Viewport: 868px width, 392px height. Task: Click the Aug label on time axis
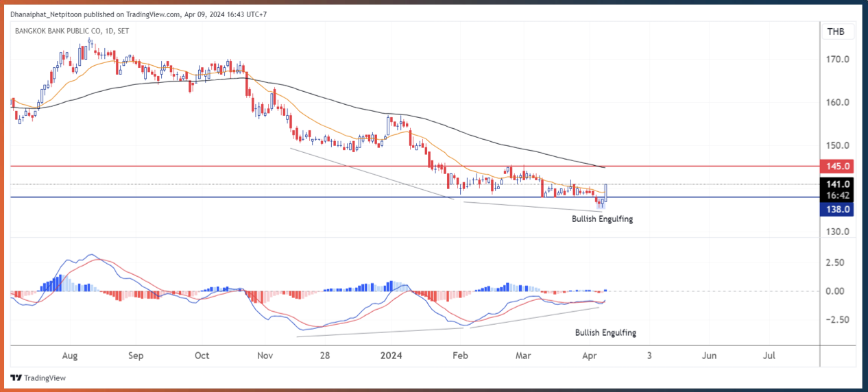click(x=70, y=356)
